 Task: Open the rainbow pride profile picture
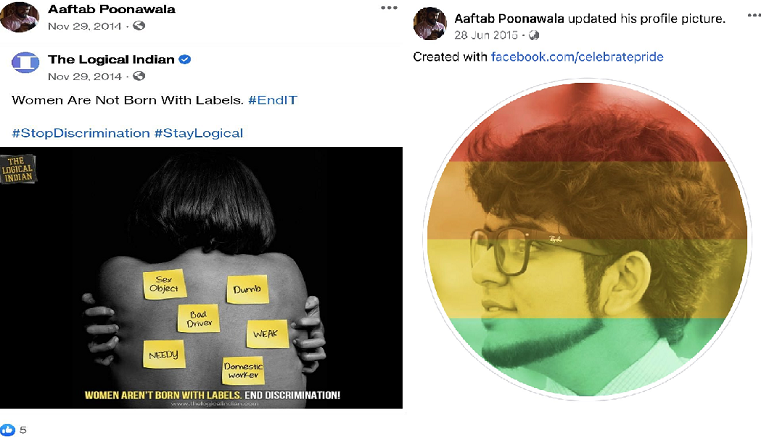pos(587,239)
